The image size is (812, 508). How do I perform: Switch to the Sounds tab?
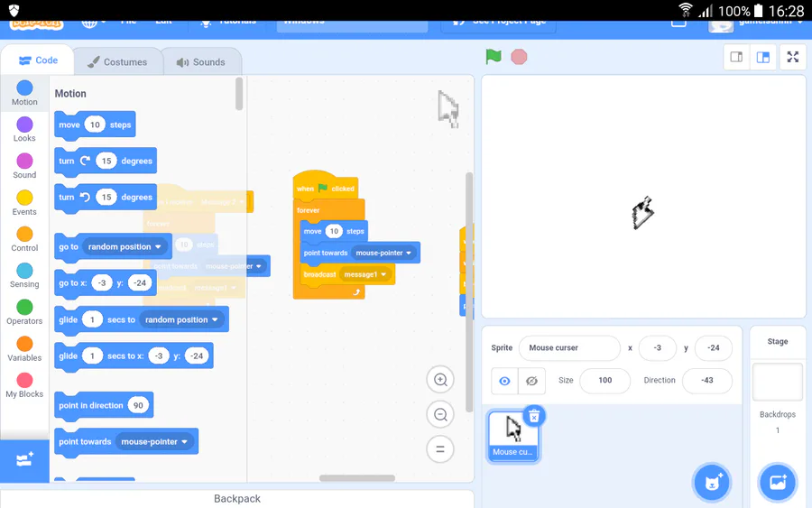[201, 62]
